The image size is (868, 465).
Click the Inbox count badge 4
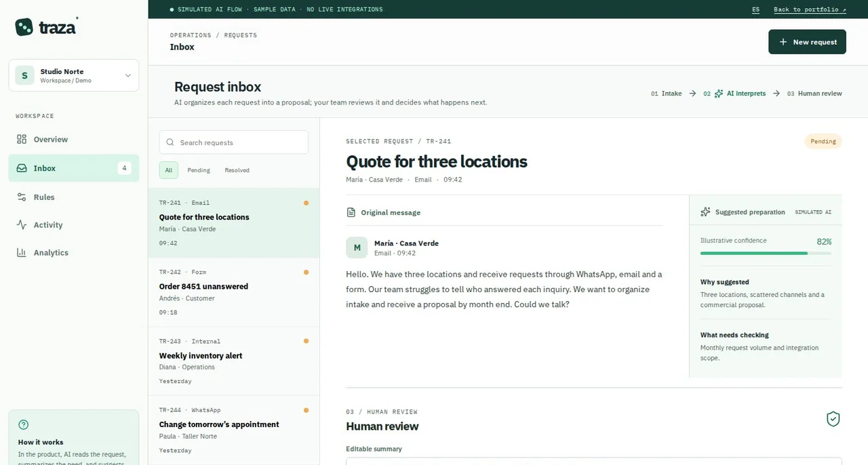(x=124, y=168)
